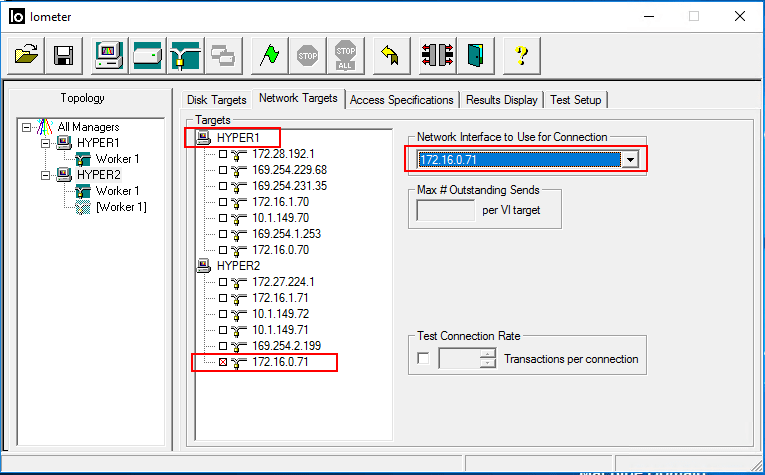
Task: Start tests green flag icon
Action: pos(269,55)
